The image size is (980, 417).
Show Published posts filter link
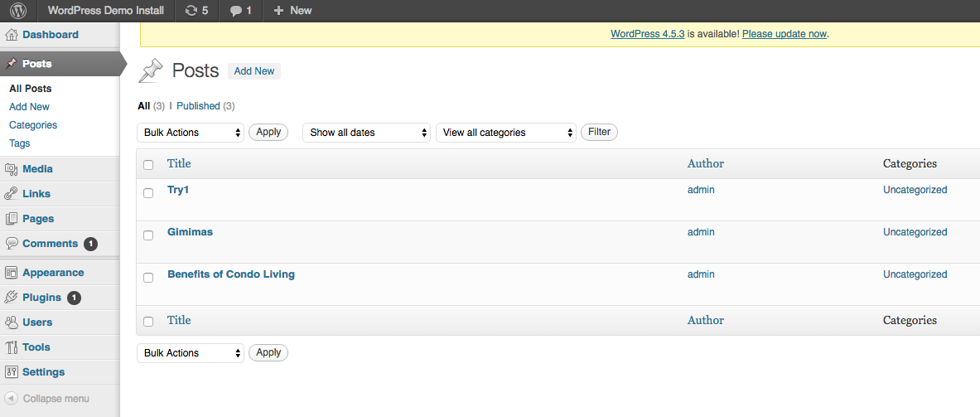click(198, 106)
